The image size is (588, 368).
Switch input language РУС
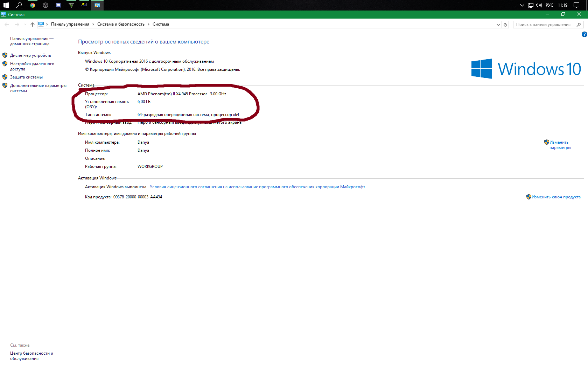[x=549, y=5]
